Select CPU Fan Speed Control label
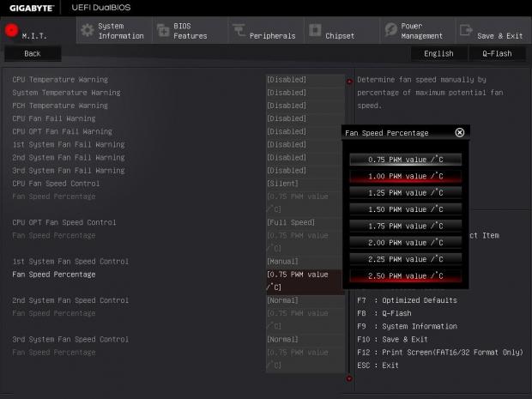Image resolution: width=532 pixels, height=399 pixels. pyautogui.click(x=56, y=184)
